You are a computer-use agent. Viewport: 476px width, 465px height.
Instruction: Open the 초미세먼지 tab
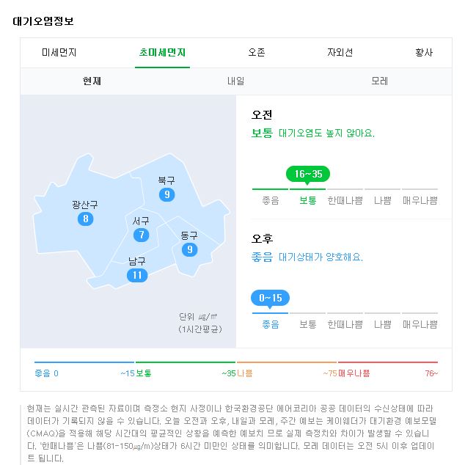(162, 53)
